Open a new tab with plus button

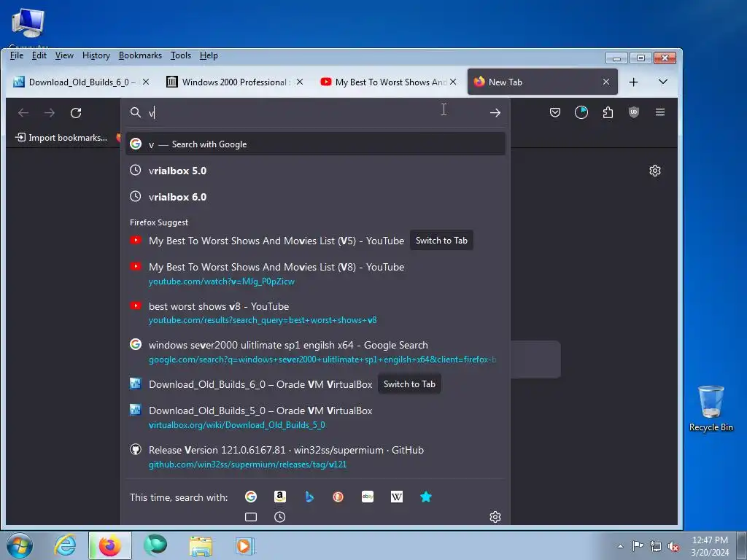point(634,82)
